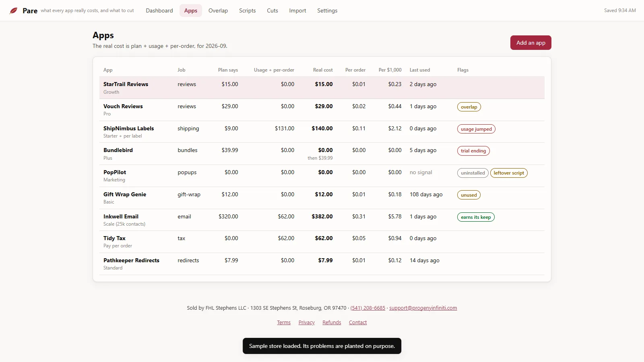Click the support@progenyinfiniti.com email link
Screen dimensions: 644x362
click(x=423, y=308)
